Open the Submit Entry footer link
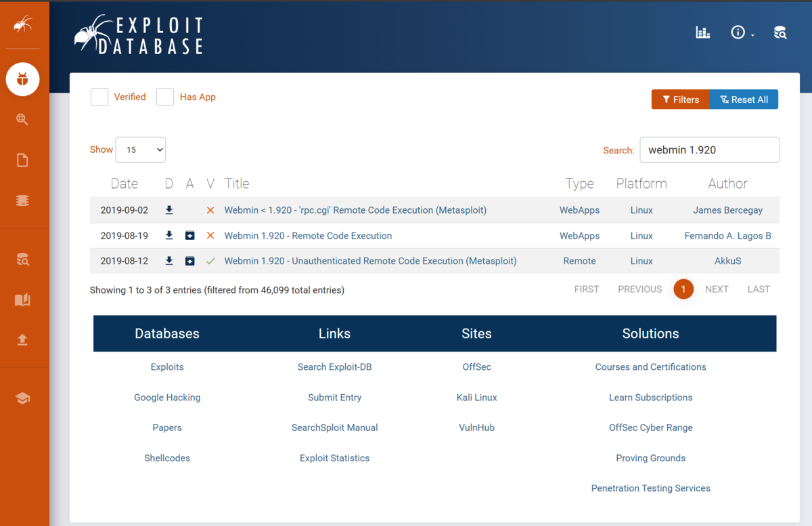The height and width of the screenshot is (526, 812). (335, 398)
